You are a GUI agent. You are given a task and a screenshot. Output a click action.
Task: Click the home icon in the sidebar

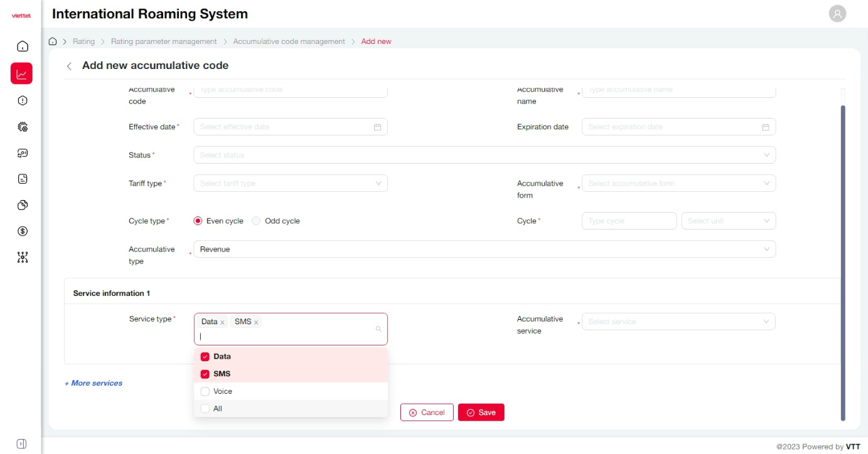(x=22, y=46)
